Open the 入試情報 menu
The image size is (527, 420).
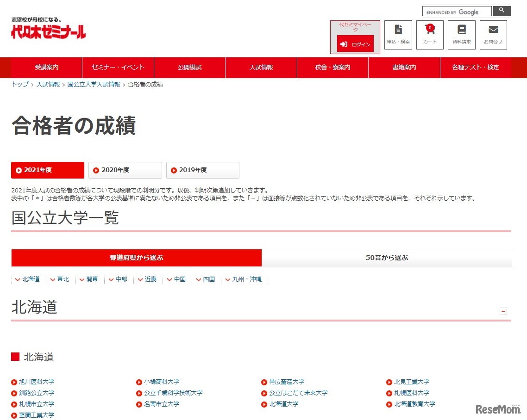261,68
